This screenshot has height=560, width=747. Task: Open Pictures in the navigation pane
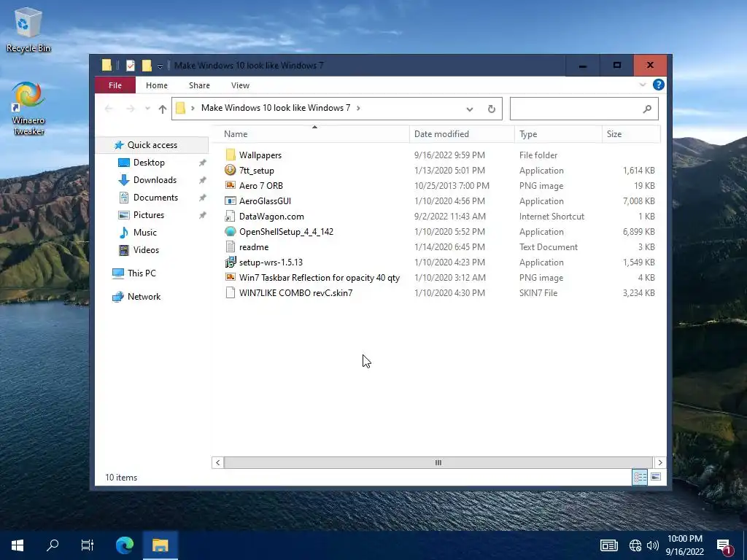tap(149, 215)
